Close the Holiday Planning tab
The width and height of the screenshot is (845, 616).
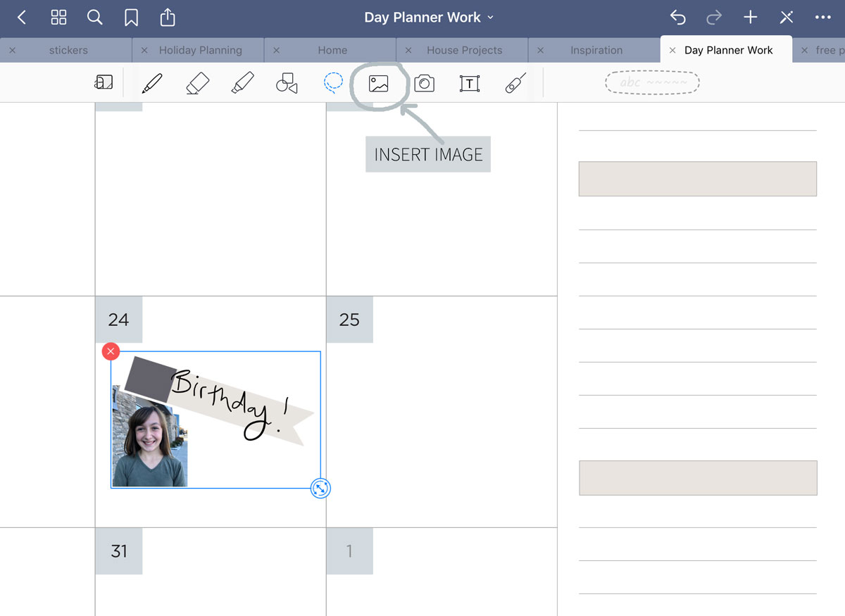[x=144, y=50]
